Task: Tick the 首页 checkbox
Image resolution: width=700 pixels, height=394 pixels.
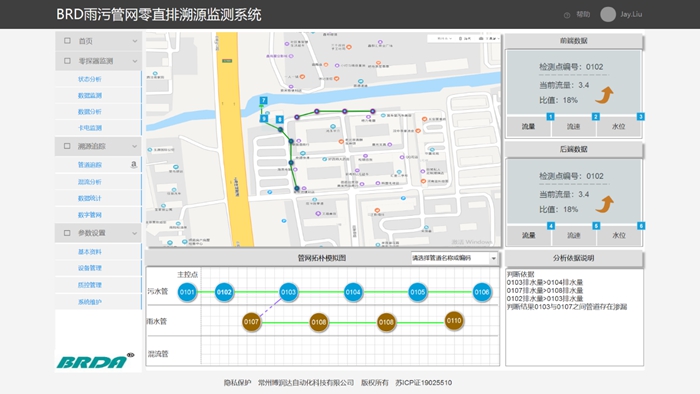Action: tap(67, 41)
